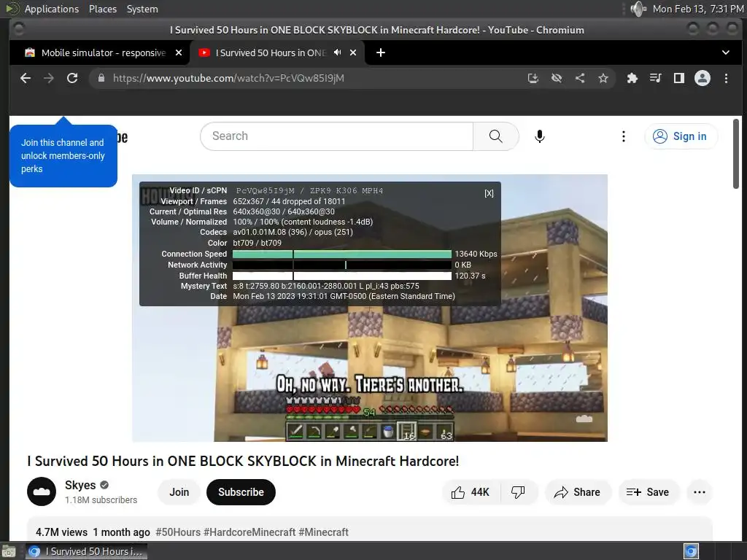The height and width of the screenshot is (560, 747).
Task: Click the Share button under video
Action: pos(577,492)
